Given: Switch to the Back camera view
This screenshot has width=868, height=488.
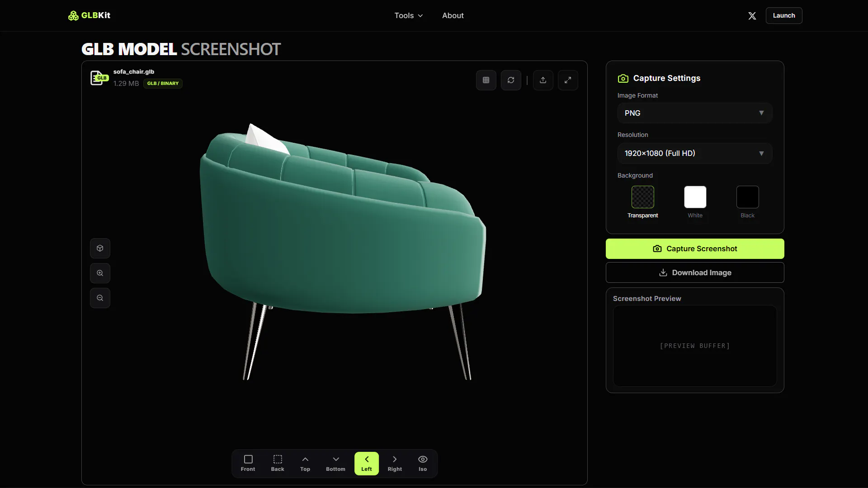Looking at the screenshot, I should point(278,463).
